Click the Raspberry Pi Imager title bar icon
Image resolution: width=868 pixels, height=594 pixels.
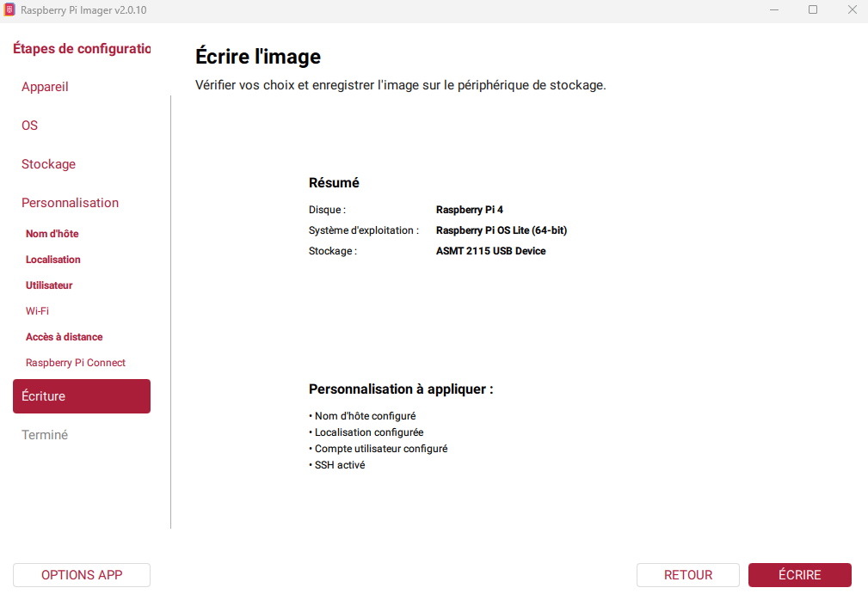(x=9, y=10)
